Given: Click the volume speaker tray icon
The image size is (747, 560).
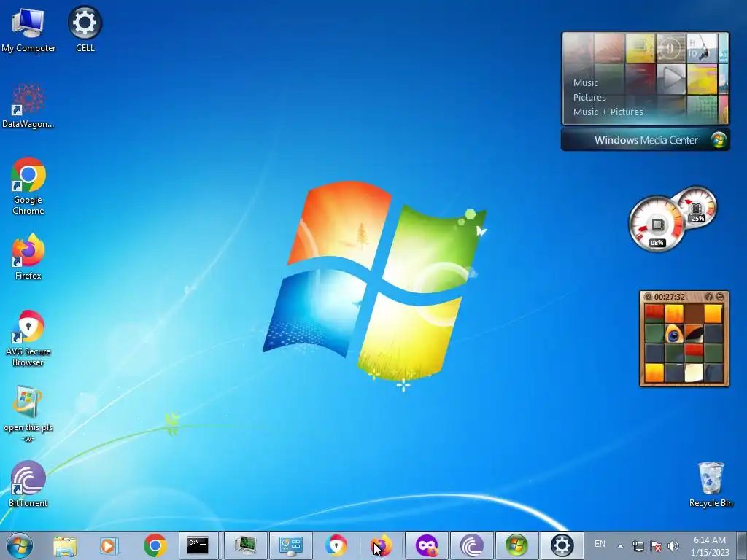Looking at the screenshot, I should click(x=673, y=545).
